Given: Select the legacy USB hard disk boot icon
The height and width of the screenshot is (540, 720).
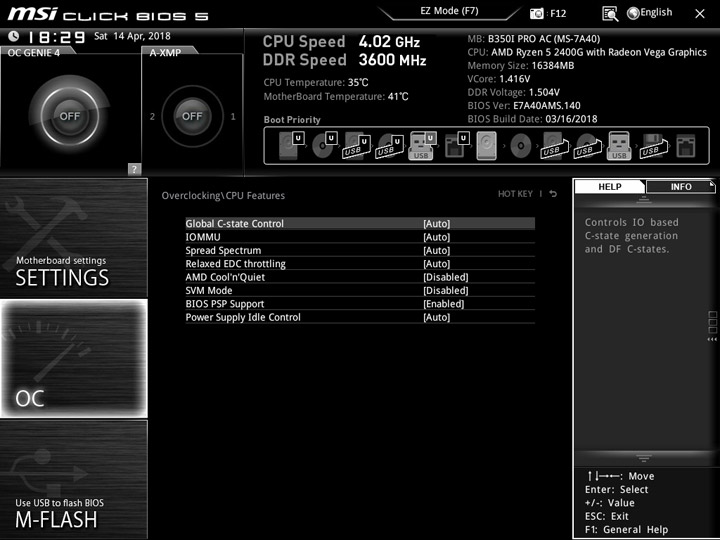Looking at the screenshot, I should (x=555, y=146).
